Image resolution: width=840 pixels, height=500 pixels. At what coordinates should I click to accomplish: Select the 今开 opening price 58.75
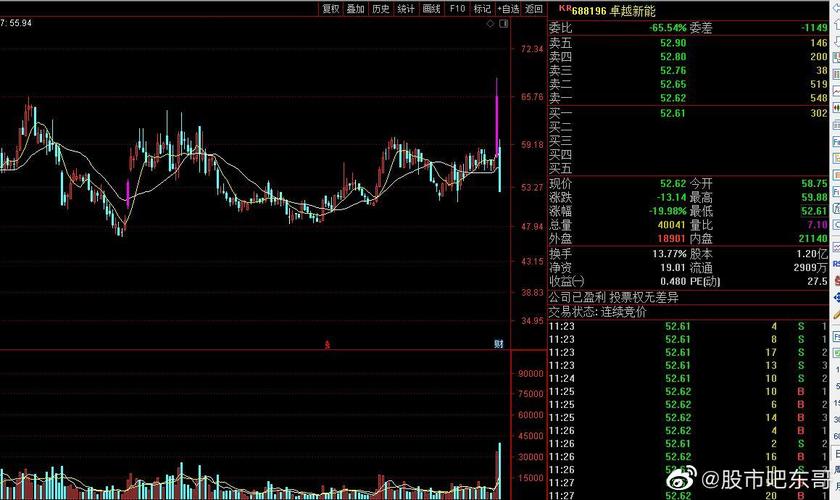click(x=814, y=183)
